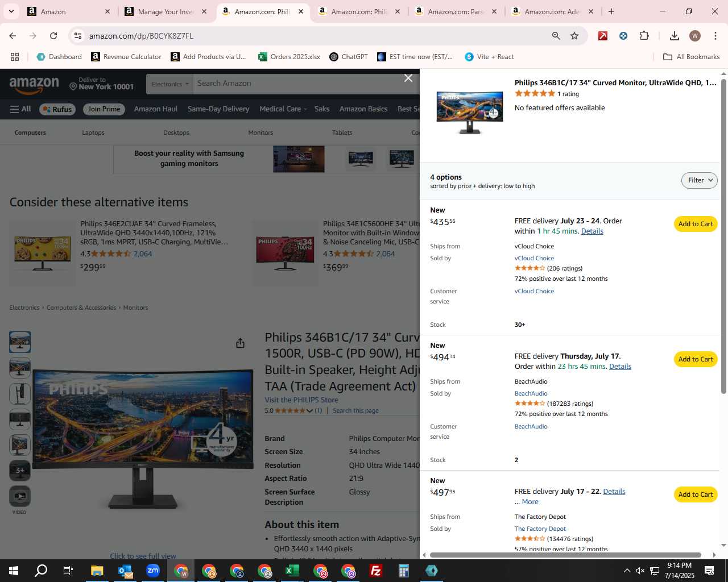Click the Amazon logo
Viewport: 728px width, 582px height.
(x=34, y=85)
